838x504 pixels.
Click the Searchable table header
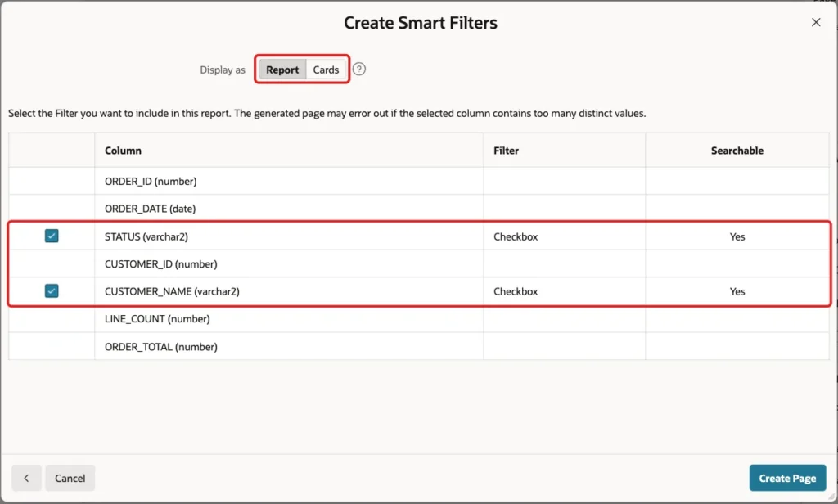tap(737, 151)
